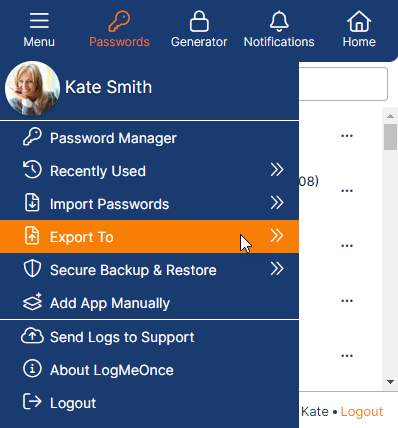Choose Logout in the side menu
Image resolution: width=398 pixels, height=428 pixels.
[149, 403]
